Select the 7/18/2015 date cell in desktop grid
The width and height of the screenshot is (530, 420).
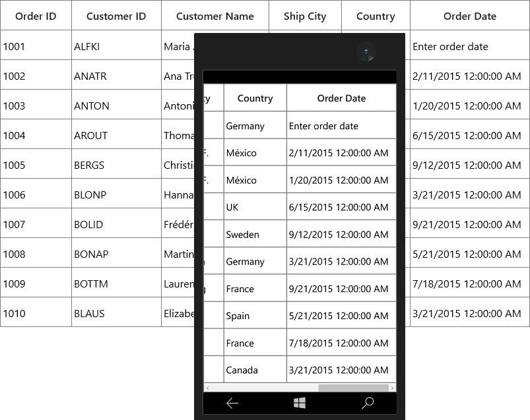470,283
